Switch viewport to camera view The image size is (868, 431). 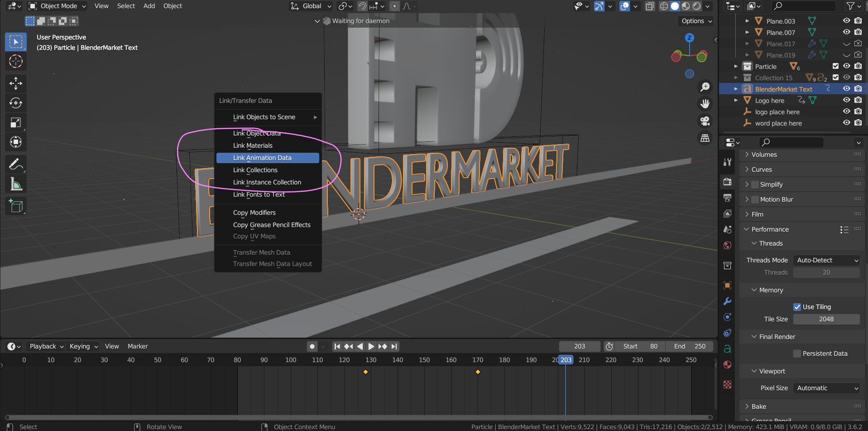click(x=705, y=121)
